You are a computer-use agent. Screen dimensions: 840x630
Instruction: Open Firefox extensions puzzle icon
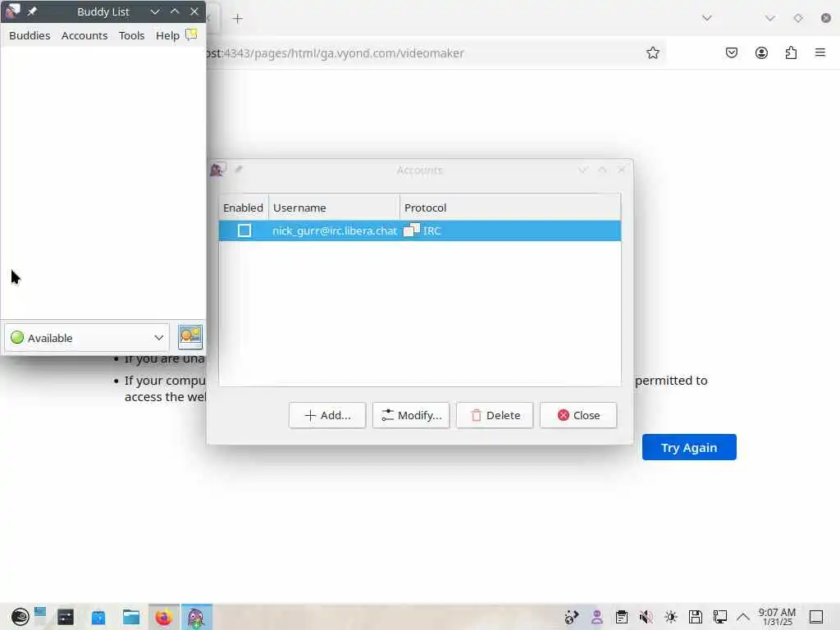(x=791, y=52)
